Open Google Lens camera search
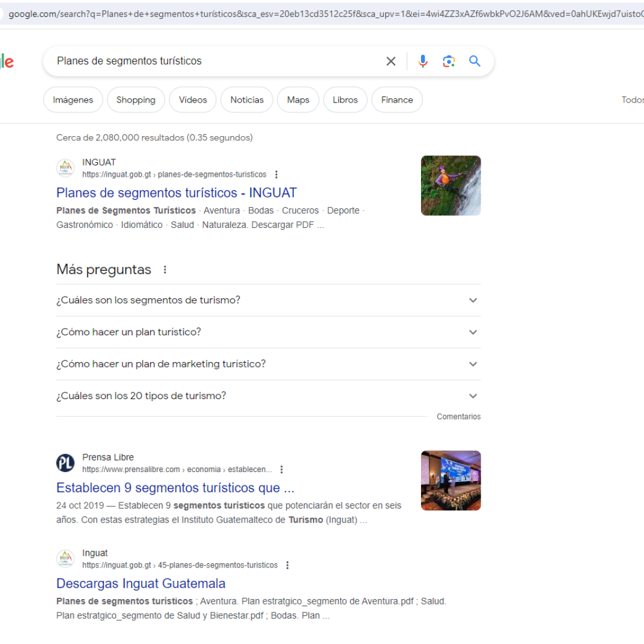This screenshot has width=644, height=644. pos(448,61)
